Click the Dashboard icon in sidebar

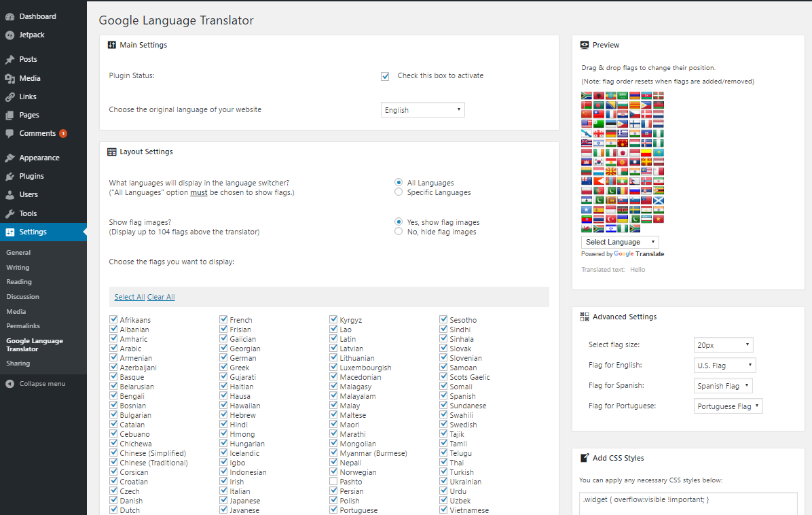point(10,16)
